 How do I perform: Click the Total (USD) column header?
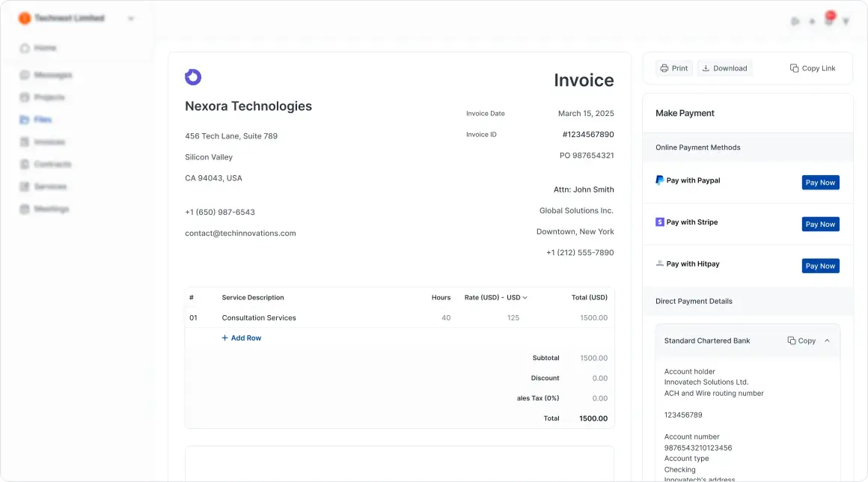coord(589,297)
